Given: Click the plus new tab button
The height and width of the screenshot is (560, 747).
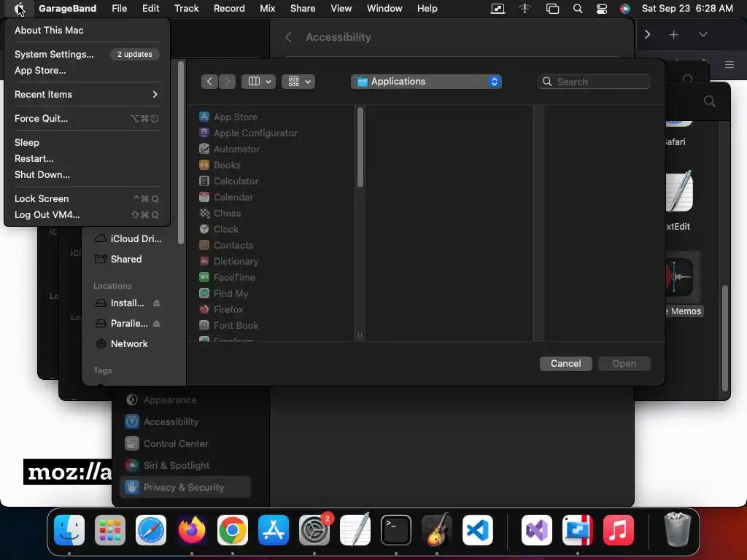Looking at the screenshot, I should [673, 35].
